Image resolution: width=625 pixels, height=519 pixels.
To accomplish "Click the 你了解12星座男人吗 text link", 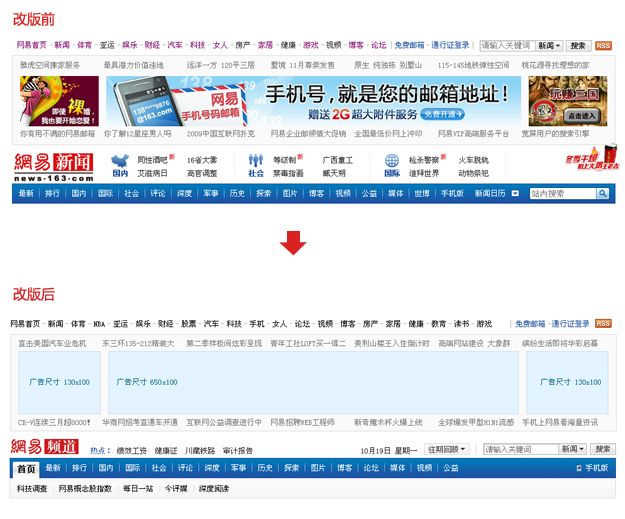I will click(x=138, y=134).
